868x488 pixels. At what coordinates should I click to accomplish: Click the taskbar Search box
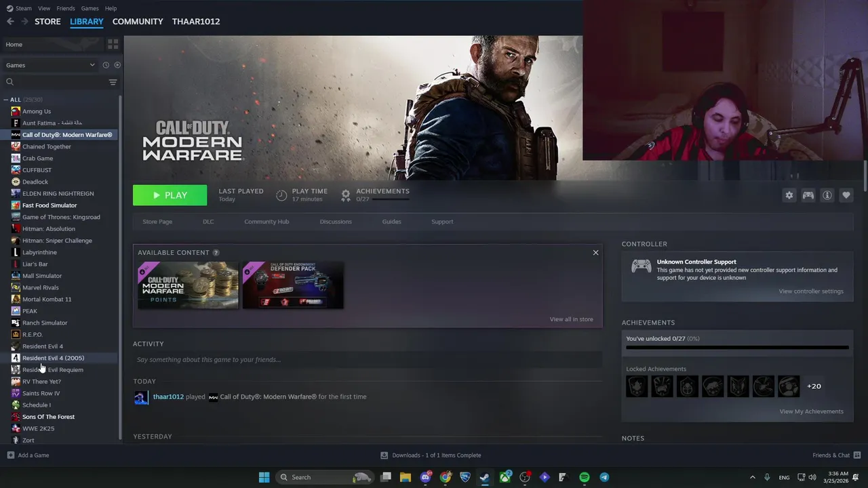tap(324, 477)
